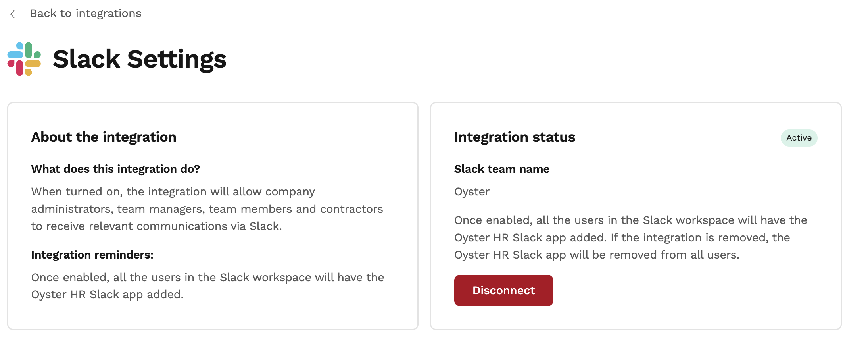Click the reminder paragraph under Integration reminders

click(x=207, y=286)
